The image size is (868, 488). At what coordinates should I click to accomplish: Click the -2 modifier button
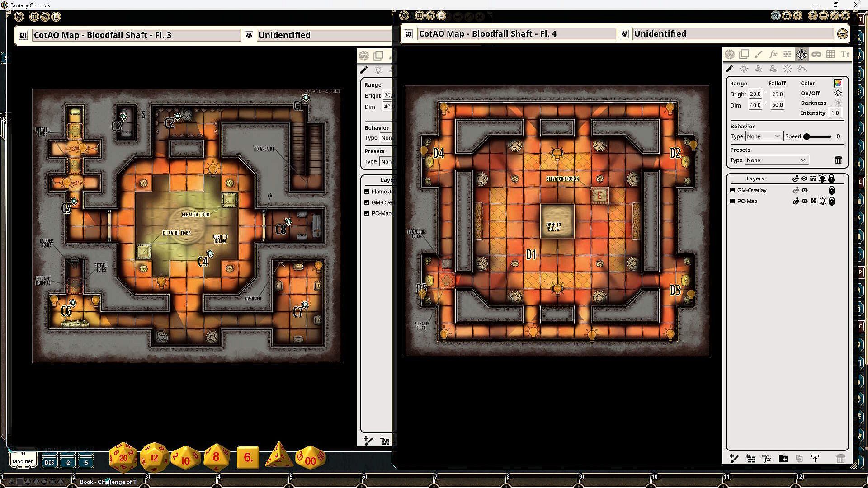pos(68,462)
